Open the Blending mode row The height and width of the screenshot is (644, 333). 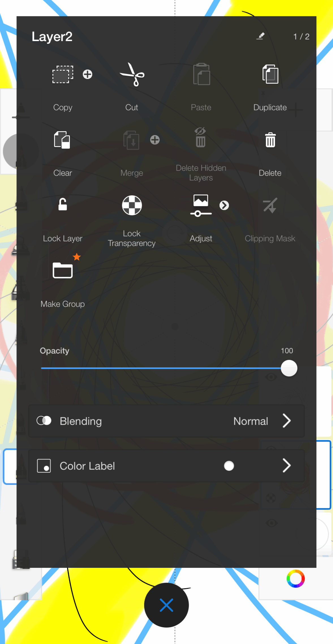click(166, 421)
